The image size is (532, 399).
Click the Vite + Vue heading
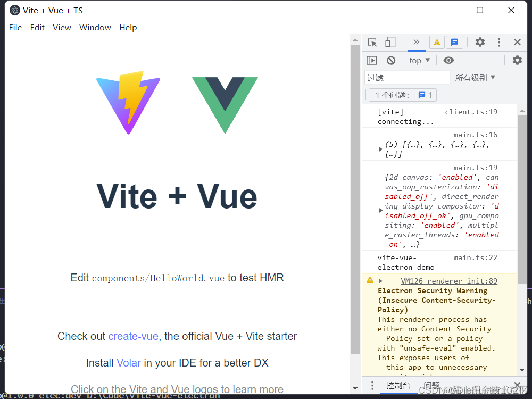(x=177, y=196)
